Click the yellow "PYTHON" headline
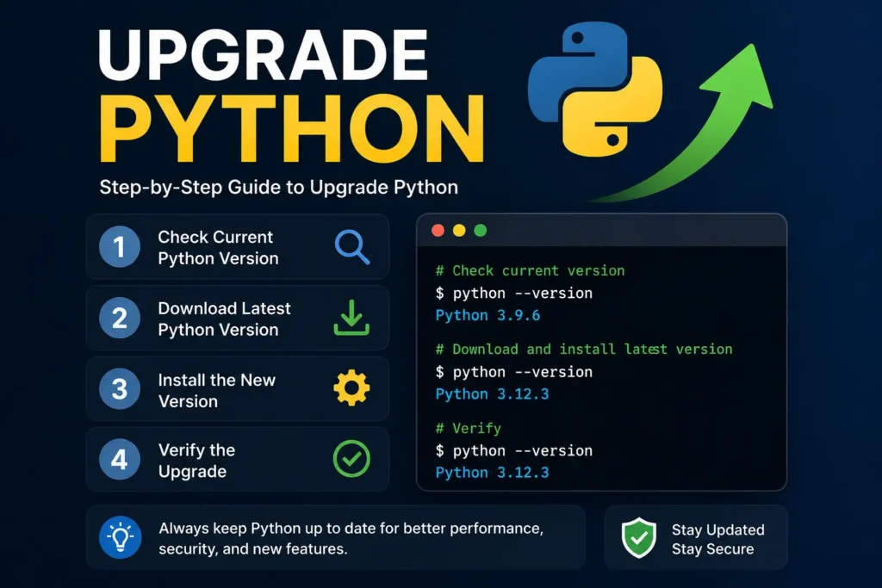Viewport: 882px width, 588px height. coord(291,130)
